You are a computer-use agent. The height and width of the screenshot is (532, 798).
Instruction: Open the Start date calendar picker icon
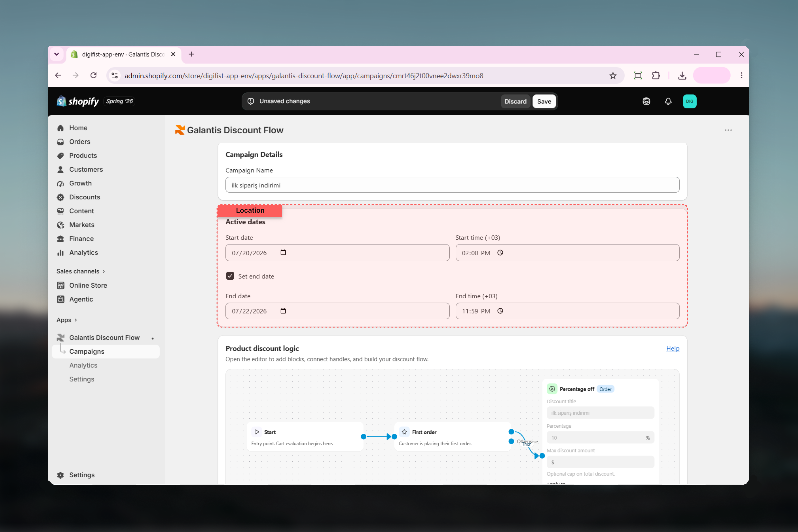point(283,252)
